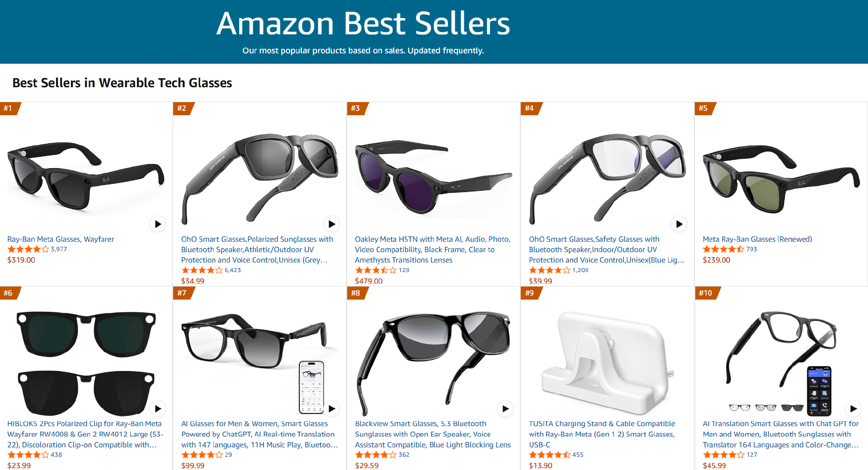Image resolution: width=868 pixels, height=470 pixels.
Task: Click the Best Sellers in Wearable Tech Glasses heading
Action: coord(122,83)
